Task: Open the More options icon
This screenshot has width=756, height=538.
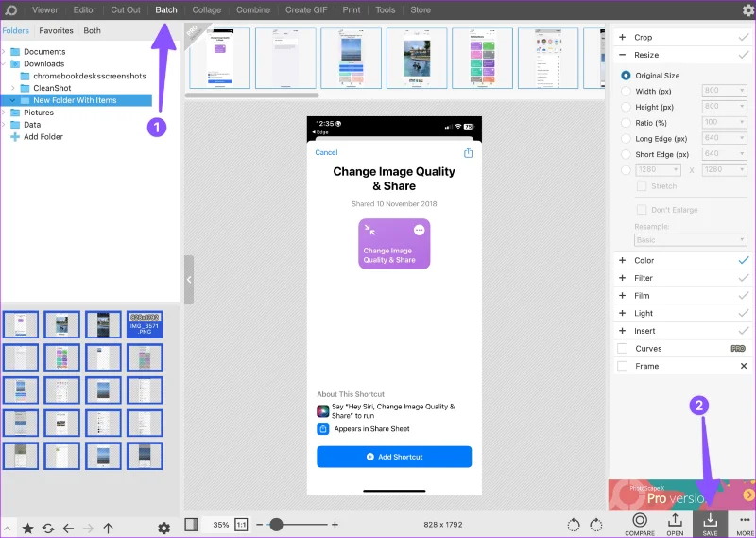Action: [745, 524]
